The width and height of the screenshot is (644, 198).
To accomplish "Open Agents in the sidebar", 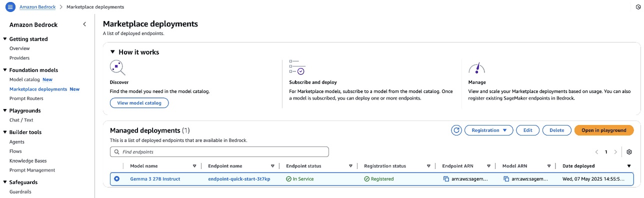I will 17,141.
